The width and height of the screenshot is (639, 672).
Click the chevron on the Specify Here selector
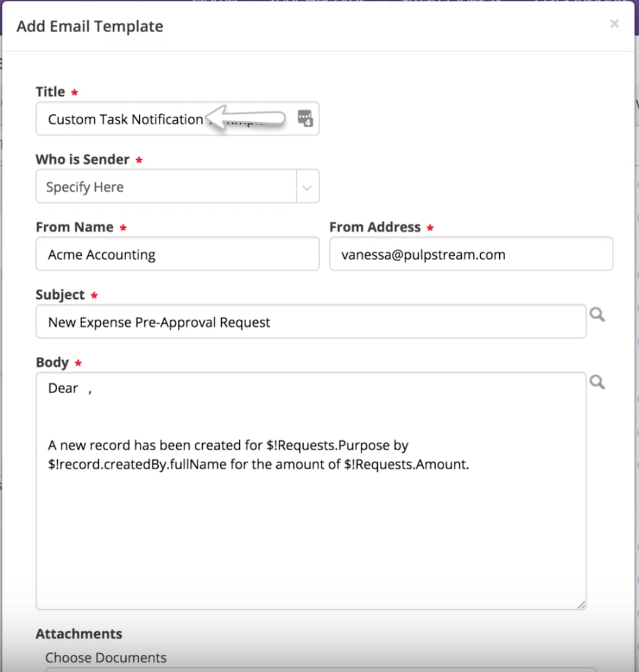tap(306, 186)
